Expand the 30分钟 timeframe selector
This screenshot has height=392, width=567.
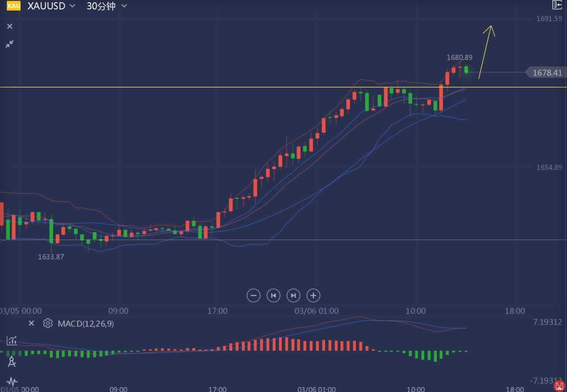coord(107,6)
